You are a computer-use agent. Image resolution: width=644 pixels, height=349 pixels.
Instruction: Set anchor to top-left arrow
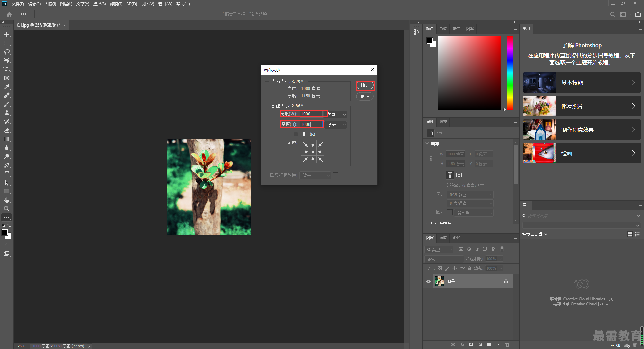[305, 144]
